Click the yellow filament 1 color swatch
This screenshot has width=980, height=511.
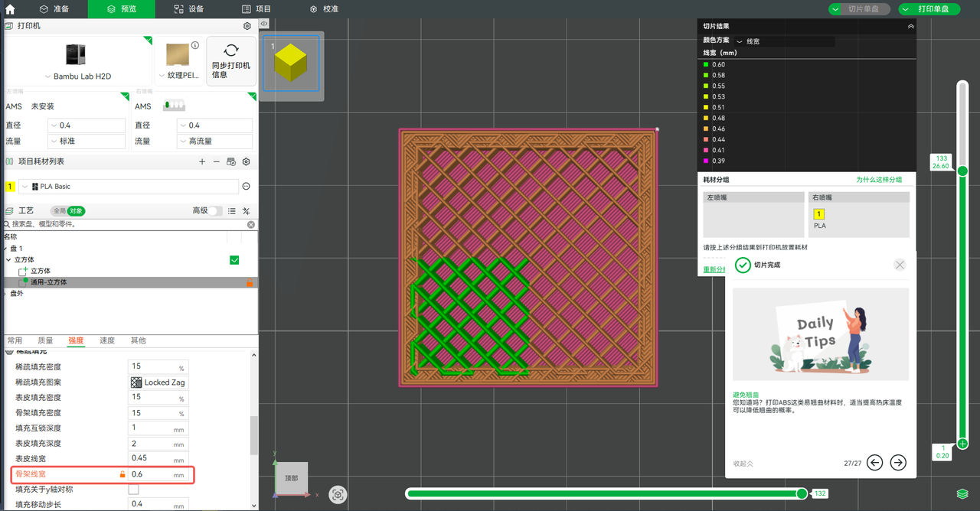(x=11, y=187)
